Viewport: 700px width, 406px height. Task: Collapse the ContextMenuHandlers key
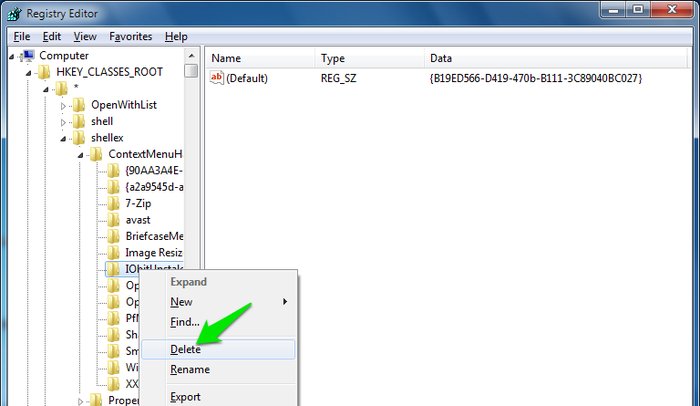pos(81,155)
